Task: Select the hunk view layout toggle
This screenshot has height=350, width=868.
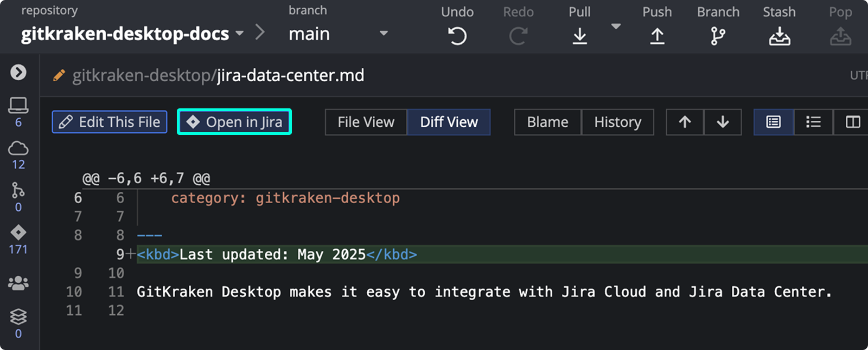Action: [x=774, y=122]
